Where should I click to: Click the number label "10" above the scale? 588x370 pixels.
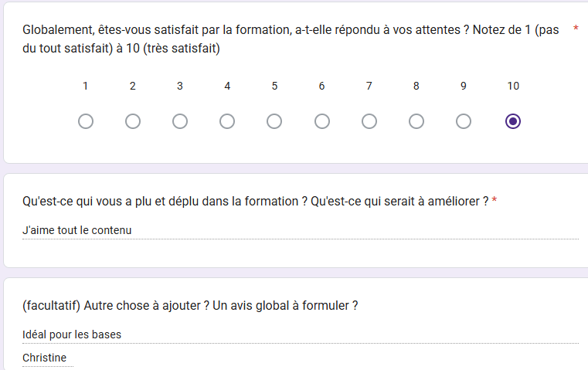pyautogui.click(x=513, y=87)
